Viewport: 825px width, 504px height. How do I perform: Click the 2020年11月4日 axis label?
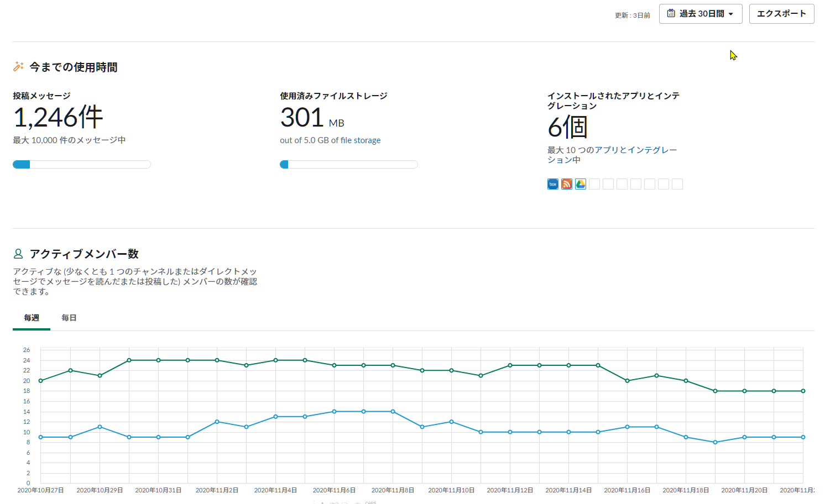(x=275, y=490)
